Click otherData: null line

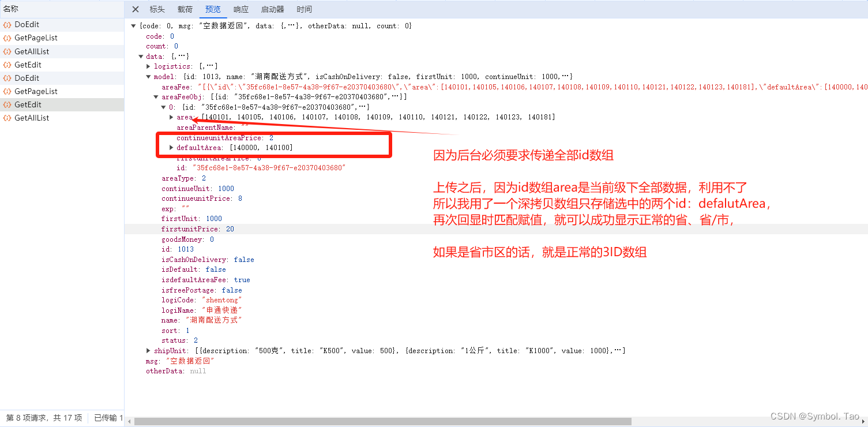[x=176, y=371]
